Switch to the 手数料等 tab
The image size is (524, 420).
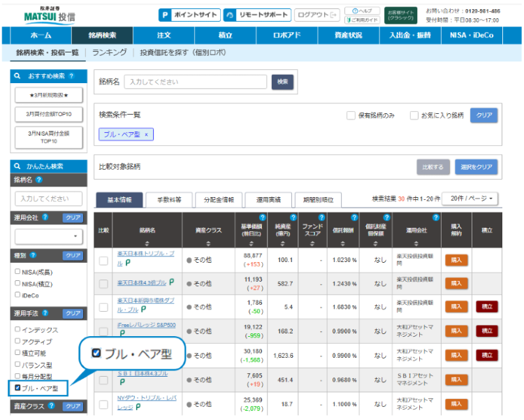pyautogui.click(x=168, y=200)
